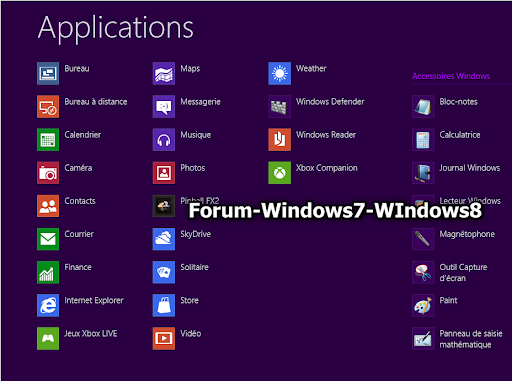Image resolution: width=512 pixels, height=381 pixels.
Task: Click the Outil Capture d'écran label
Action: tap(463, 273)
